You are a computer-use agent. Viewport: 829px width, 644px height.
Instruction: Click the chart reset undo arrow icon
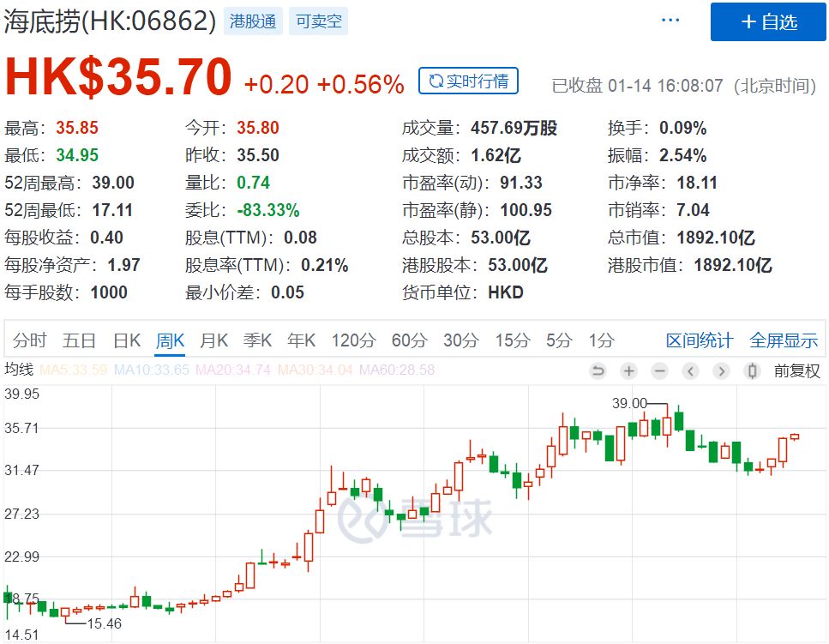click(598, 371)
